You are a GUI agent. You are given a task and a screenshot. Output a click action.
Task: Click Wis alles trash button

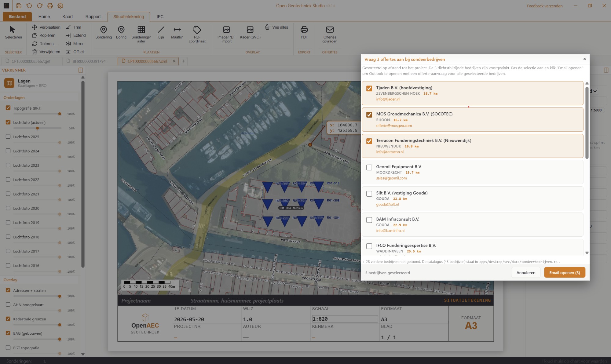click(x=276, y=27)
